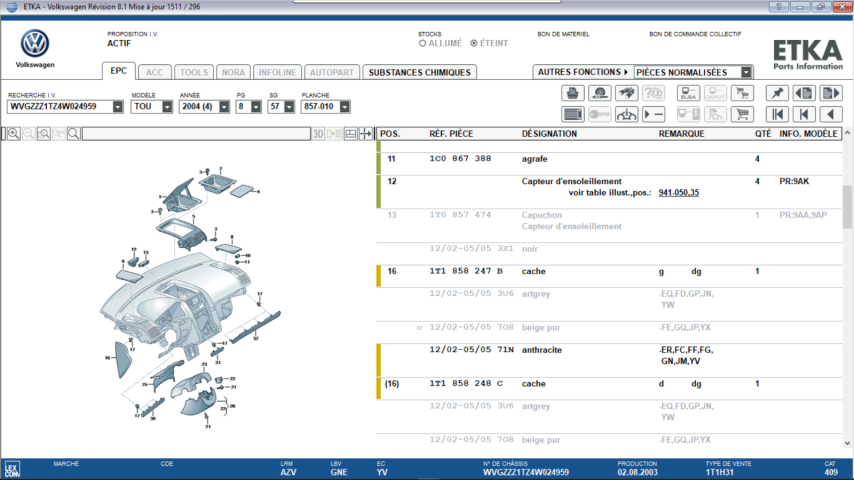854x480 pixels.
Task: Open the ELSA workshop info button
Action: [688, 93]
